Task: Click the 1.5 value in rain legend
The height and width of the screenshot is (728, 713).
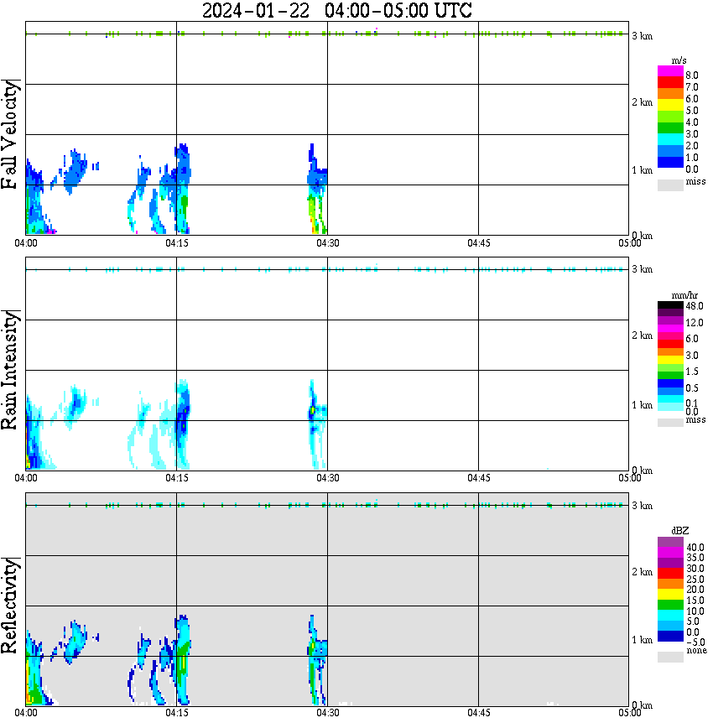Action: 692,372
